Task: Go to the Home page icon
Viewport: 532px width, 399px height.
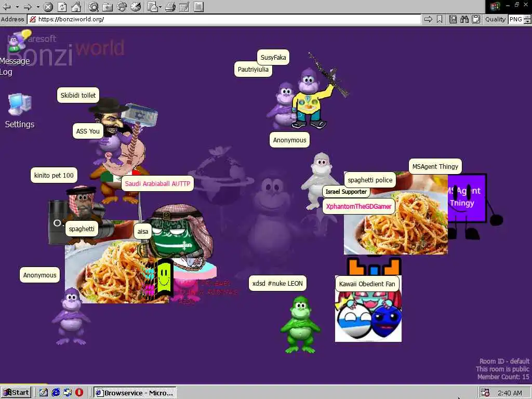Action: 76,6
